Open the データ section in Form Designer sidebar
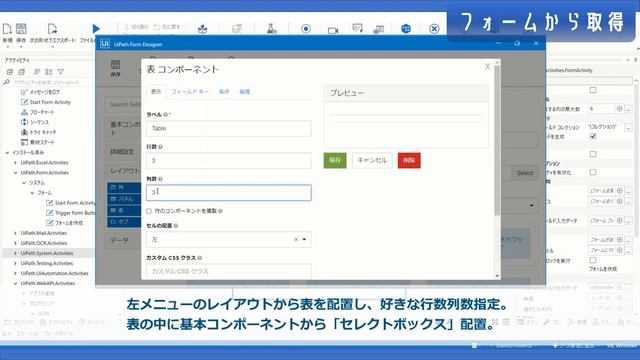Viewport: 640px width, 360px height. click(x=123, y=240)
